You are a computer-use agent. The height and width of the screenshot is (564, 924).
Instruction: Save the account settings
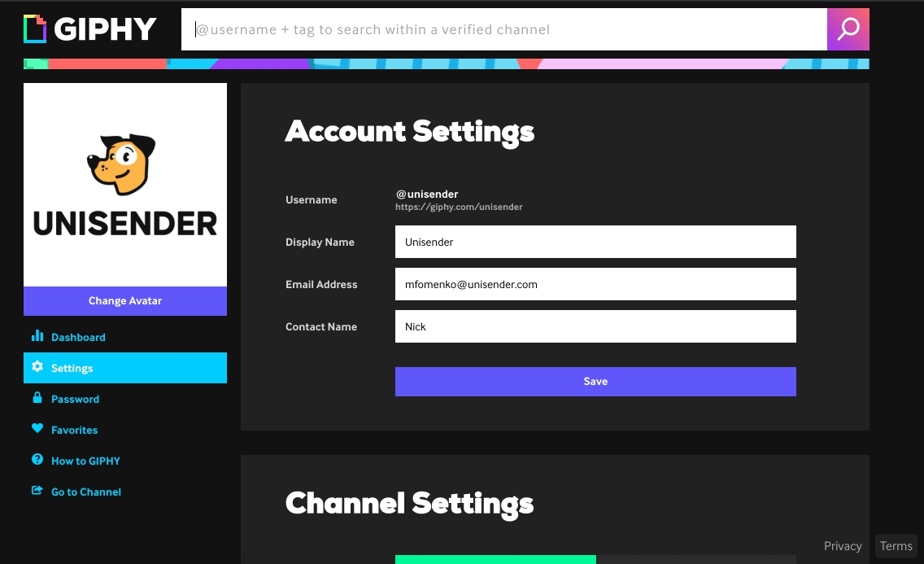tap(595, 382)
